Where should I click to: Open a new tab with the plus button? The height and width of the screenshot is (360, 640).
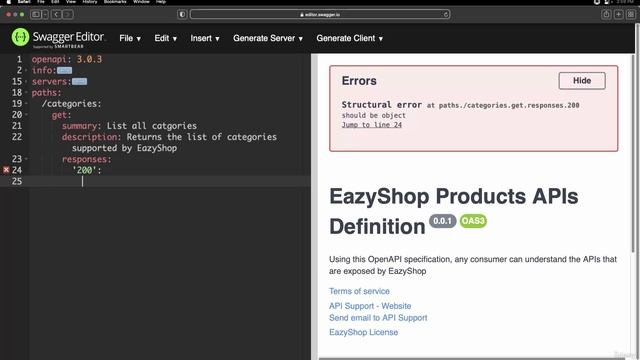click(x=618, y=15)
